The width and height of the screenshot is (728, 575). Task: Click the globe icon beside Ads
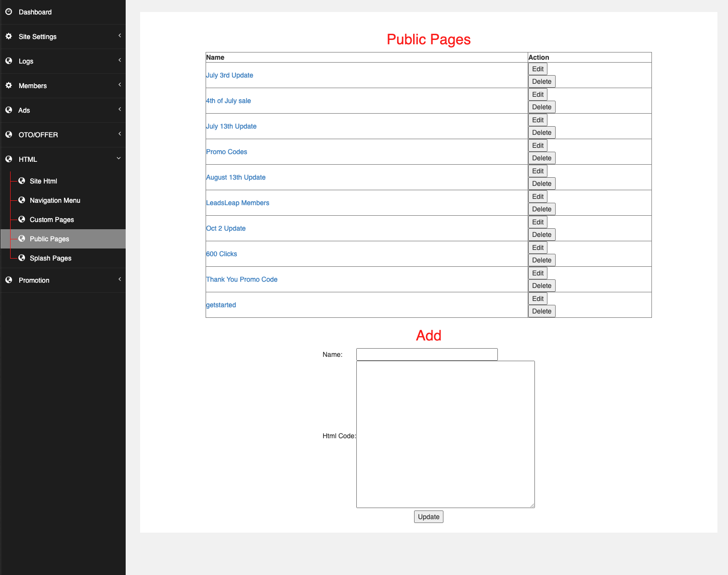(x=9, y=110)
